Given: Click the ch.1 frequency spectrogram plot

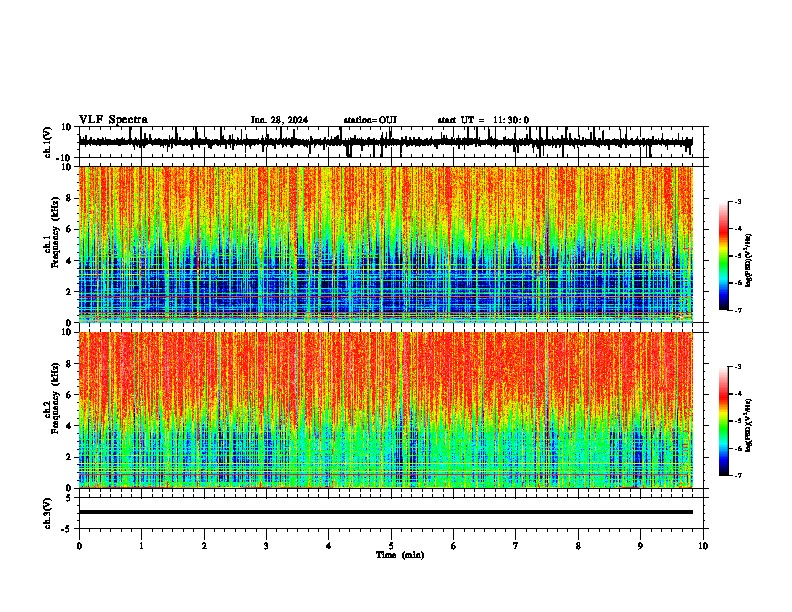Looking at the screenshot, I should 385,244.
